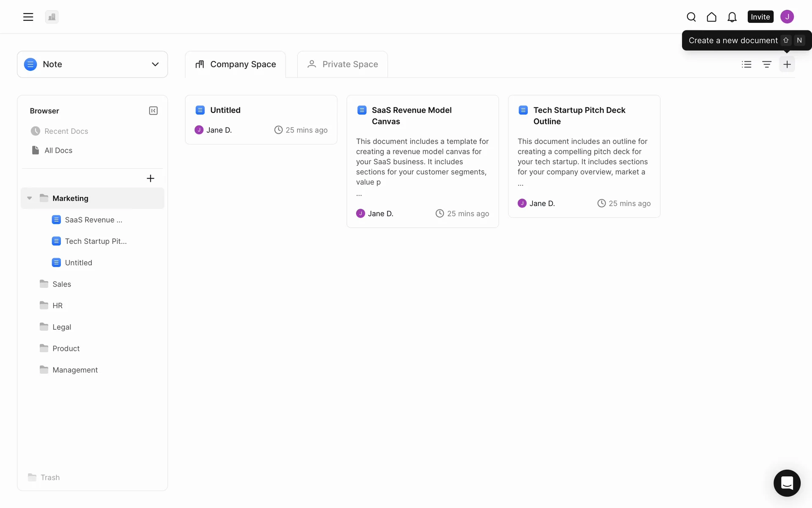Collapse the Marketing folder
The width and height of the screenshot is (812, 508).
tap(30, 198)
